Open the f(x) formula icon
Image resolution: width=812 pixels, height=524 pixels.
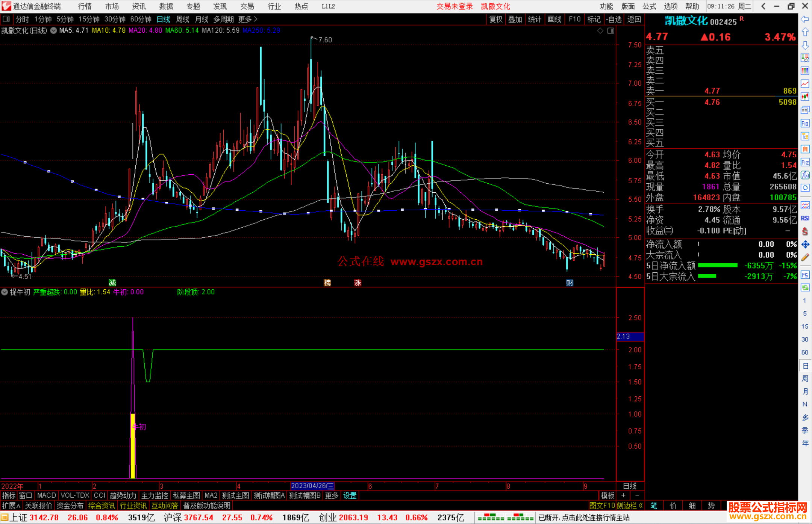[805, 175]
